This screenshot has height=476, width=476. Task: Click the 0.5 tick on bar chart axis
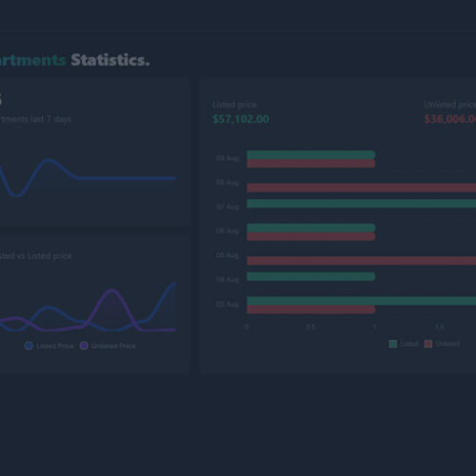coord(311,327)
